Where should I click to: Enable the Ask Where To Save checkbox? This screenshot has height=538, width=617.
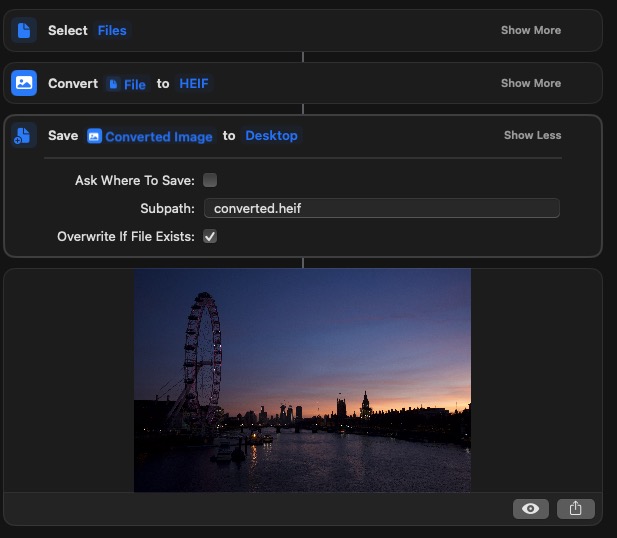pos(210,180)
